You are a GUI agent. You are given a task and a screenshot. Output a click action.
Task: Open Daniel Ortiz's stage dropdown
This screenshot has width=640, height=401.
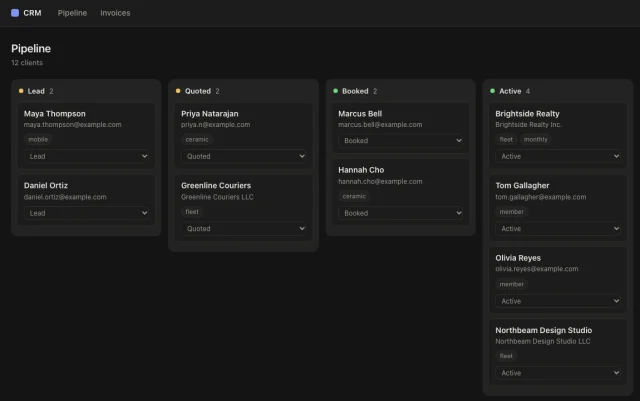86,213
